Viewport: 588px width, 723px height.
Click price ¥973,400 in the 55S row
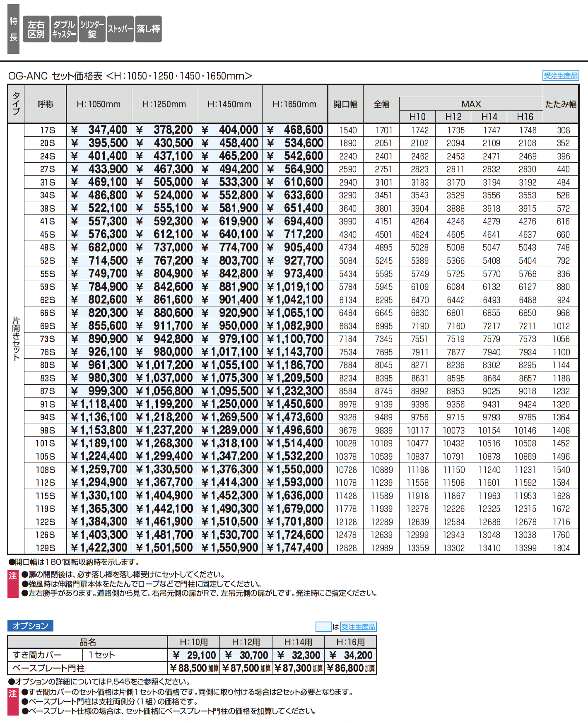(x=295, y=274)
